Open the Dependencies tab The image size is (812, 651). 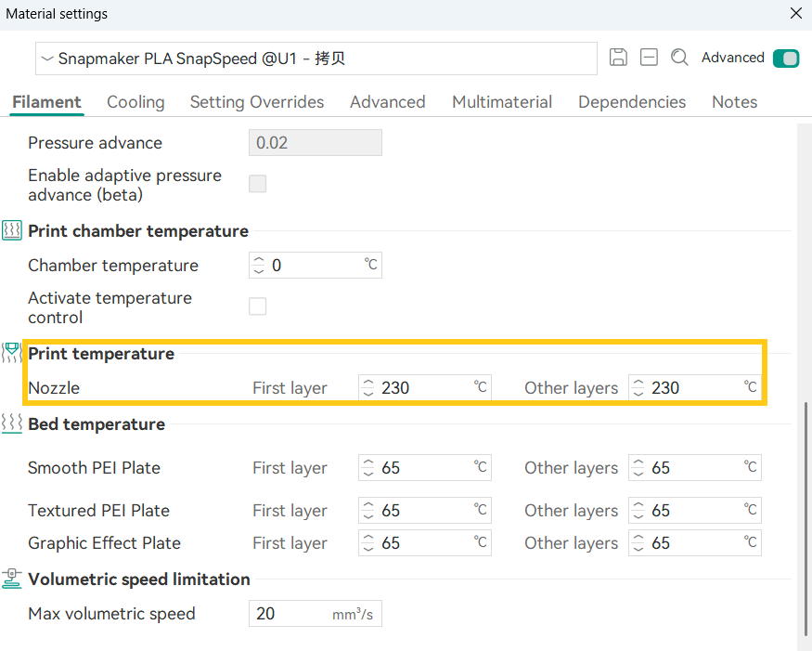coord(632,102)
